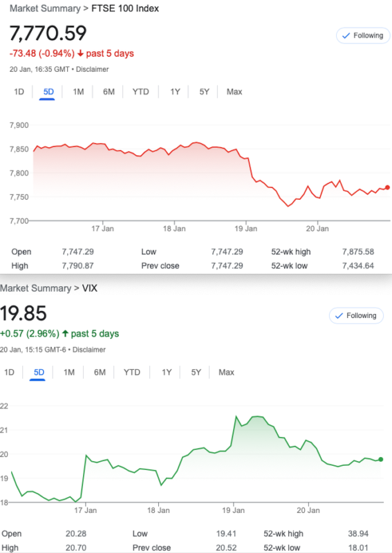
Task: Click green up arrow beside past 5 days
Action: tap(65, 334)
